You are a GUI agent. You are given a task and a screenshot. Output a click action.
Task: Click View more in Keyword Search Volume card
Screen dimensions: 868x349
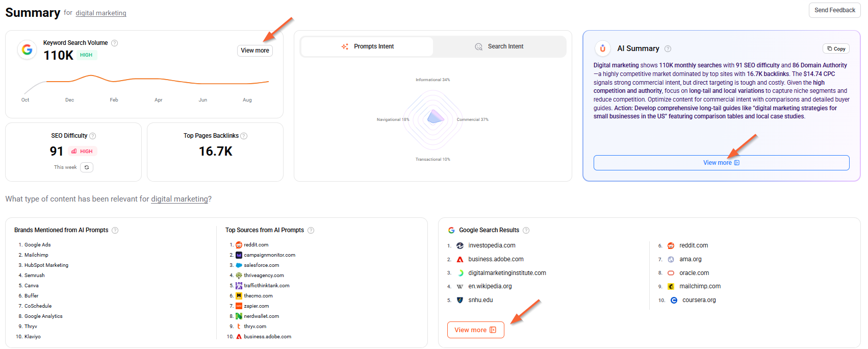(255, 51)
